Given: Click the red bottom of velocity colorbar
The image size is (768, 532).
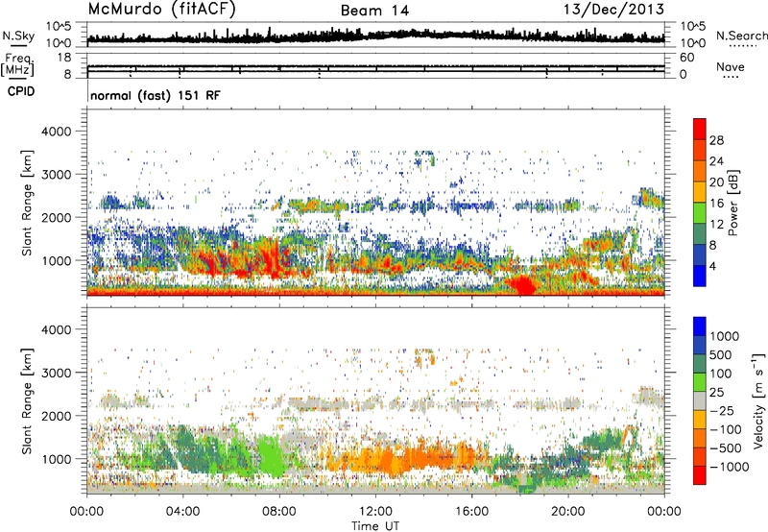Looking at the screenshot, I should click(700, 475).
